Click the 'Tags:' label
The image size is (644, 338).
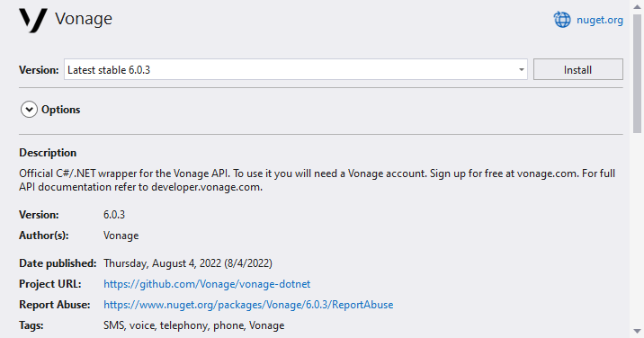31,325
